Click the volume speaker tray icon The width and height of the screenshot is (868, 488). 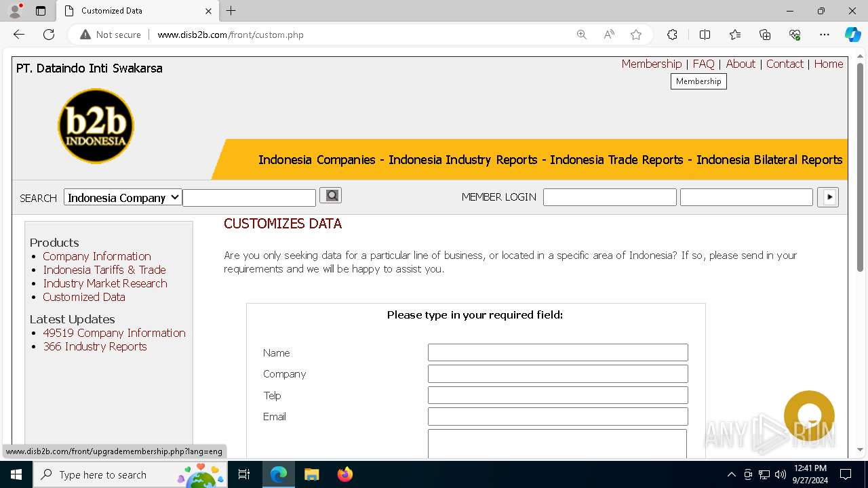[781, 474]
